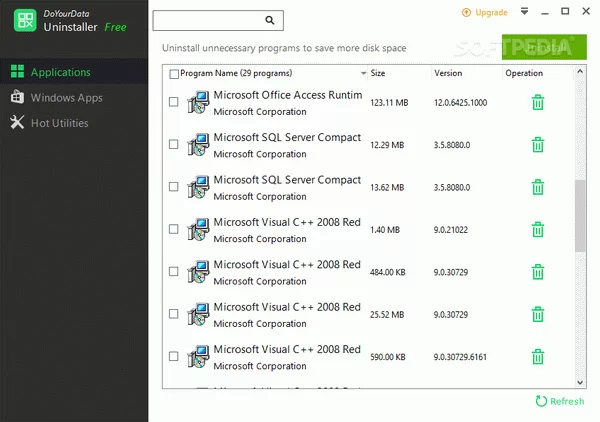
Task: Check the Visual C++ 25.52 MB checkbox
Action: (174, 314)
